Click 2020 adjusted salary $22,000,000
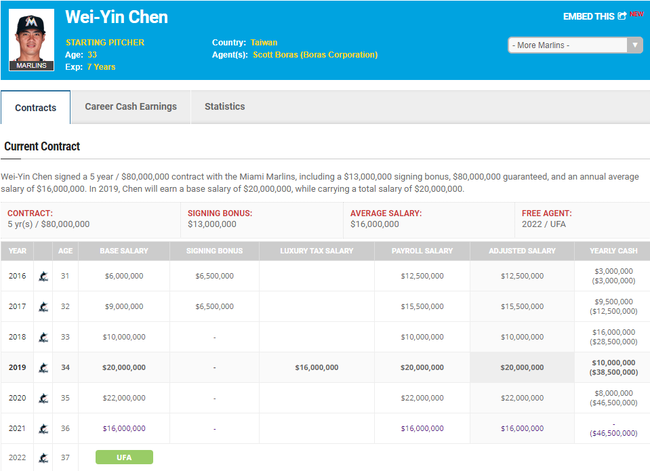 tap(522, 398)
